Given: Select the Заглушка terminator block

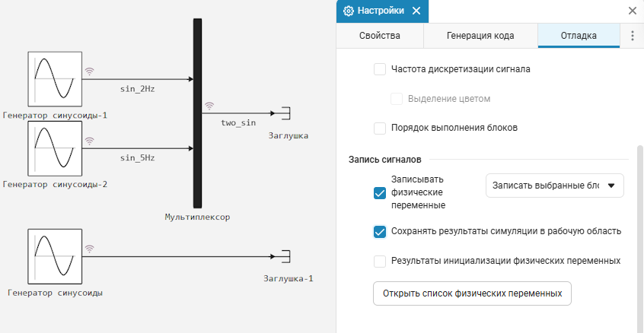Looking at the screenshot, I should pos(285,113).
